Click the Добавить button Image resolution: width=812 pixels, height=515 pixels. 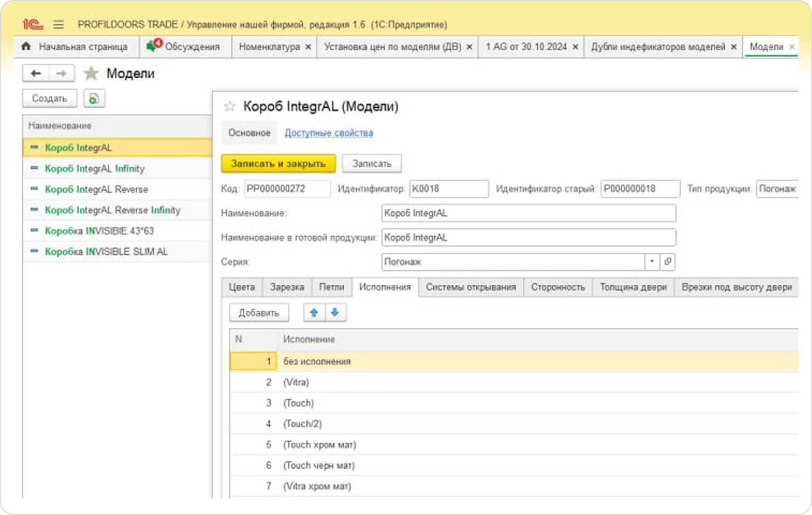(x=259, y=313)
